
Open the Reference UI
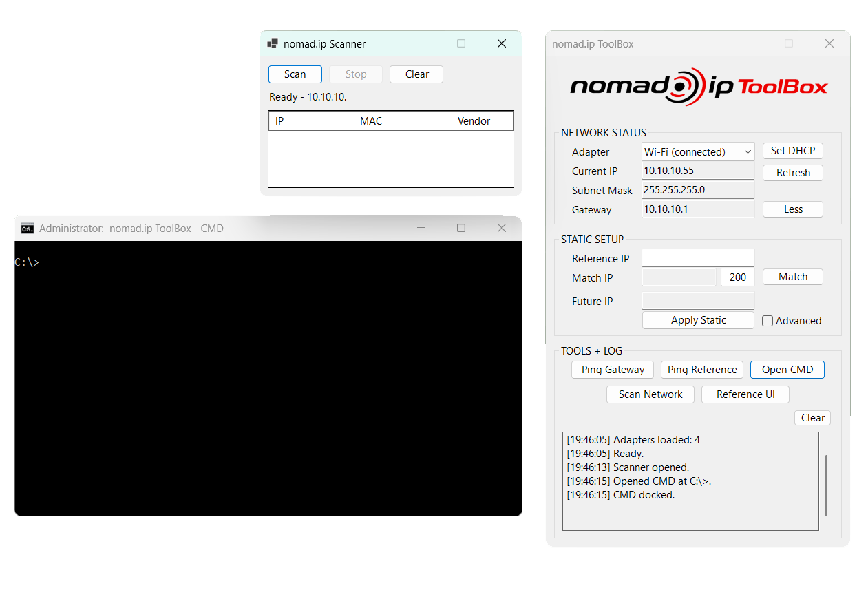[745, 394]
